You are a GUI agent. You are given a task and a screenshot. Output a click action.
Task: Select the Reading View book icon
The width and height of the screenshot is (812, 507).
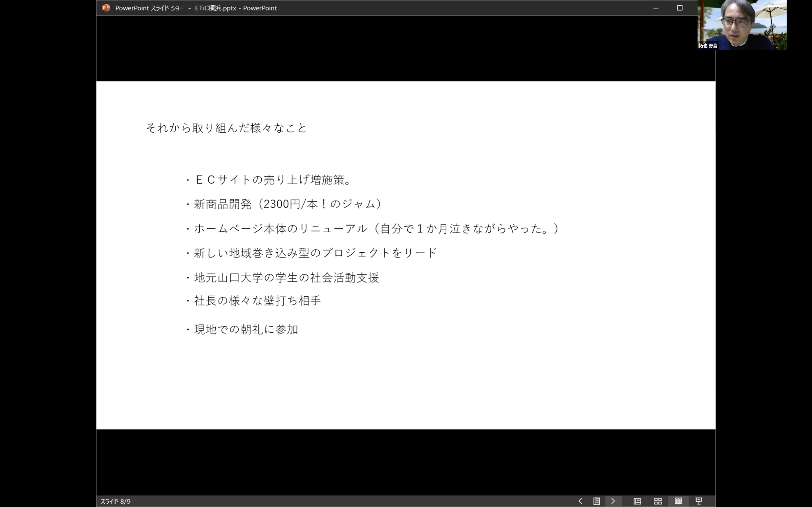tap(678, 501)
